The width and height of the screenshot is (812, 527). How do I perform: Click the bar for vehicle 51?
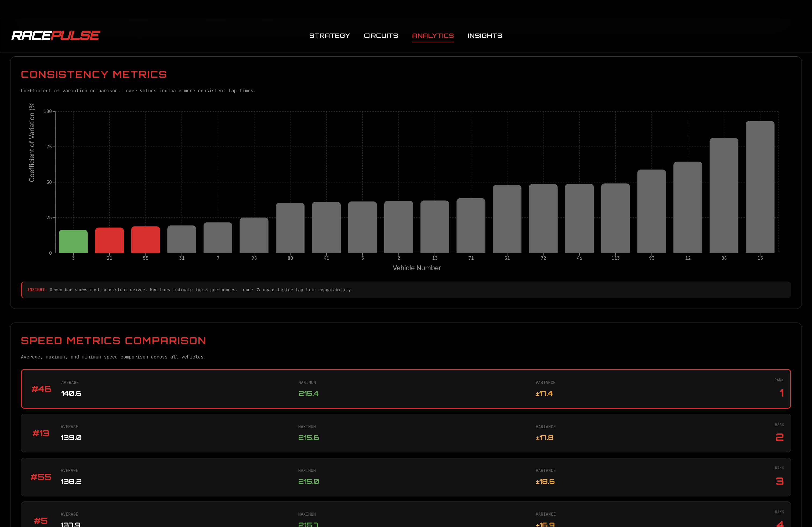[507, 219]
